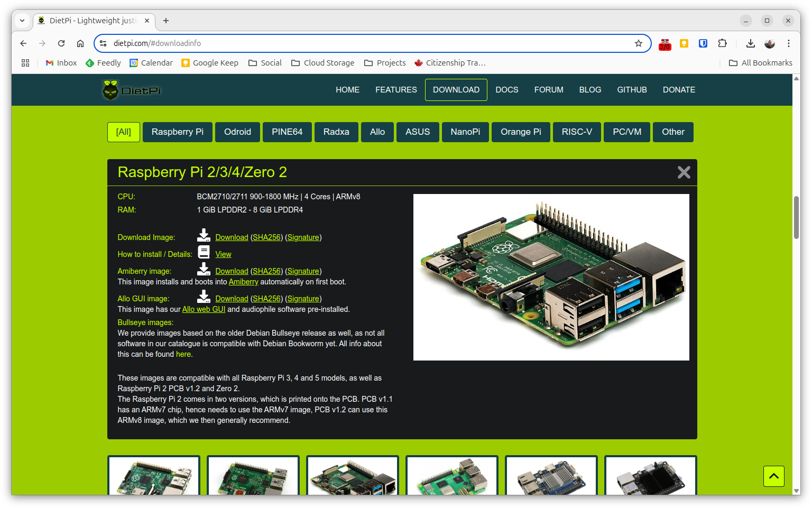Click the download arrow icon beside Download Image
This screenshot has height=508, width=812.
pyautogui.click(x=204, y=235)
